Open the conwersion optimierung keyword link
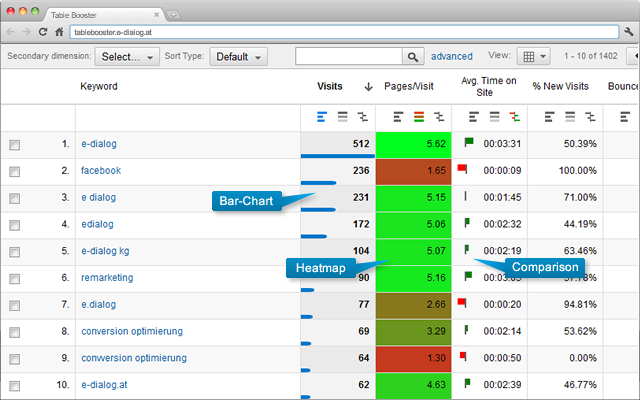 (x=134, y=358)
